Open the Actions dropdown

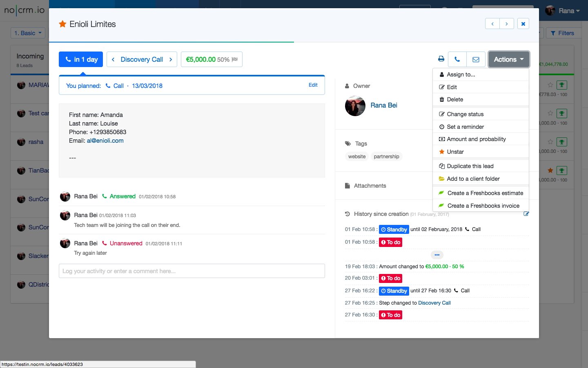pos(508,59)
